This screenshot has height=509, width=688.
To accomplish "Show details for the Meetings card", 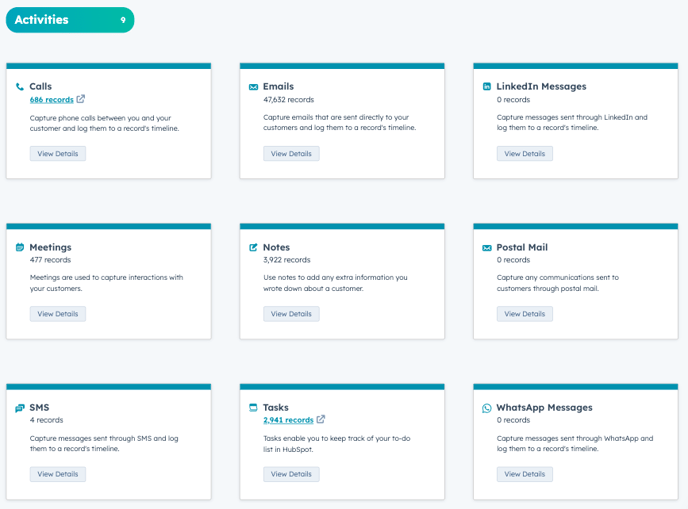I will [58, 314].
